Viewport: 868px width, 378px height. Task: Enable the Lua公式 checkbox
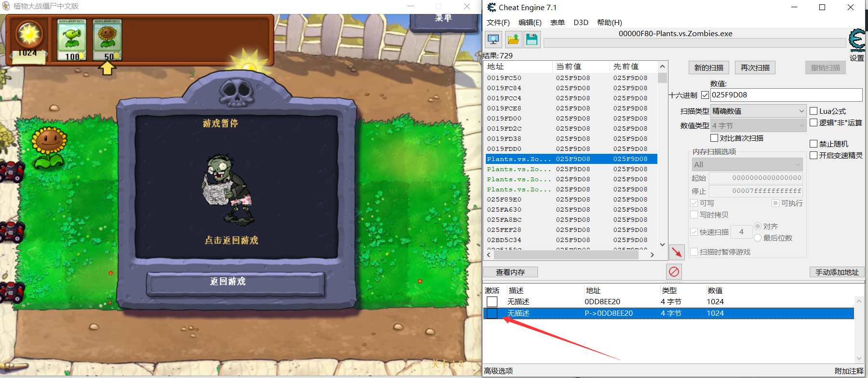coord(814,111)
